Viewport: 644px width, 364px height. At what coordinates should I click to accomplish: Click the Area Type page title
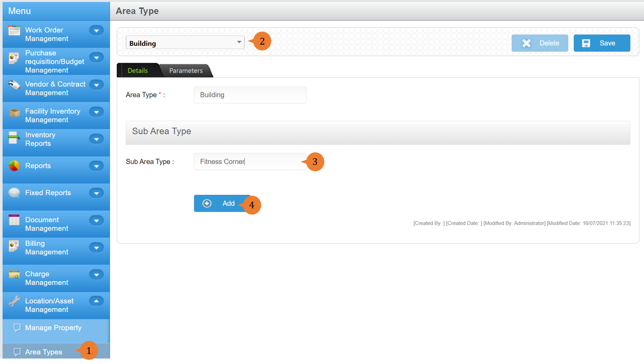[137, 11]
